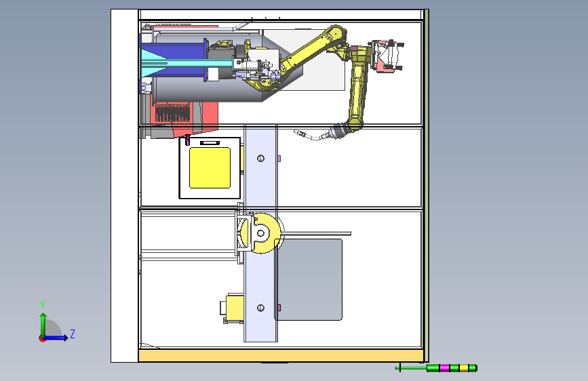Pick the gray rounded rectangular plate

click(309, 280)
